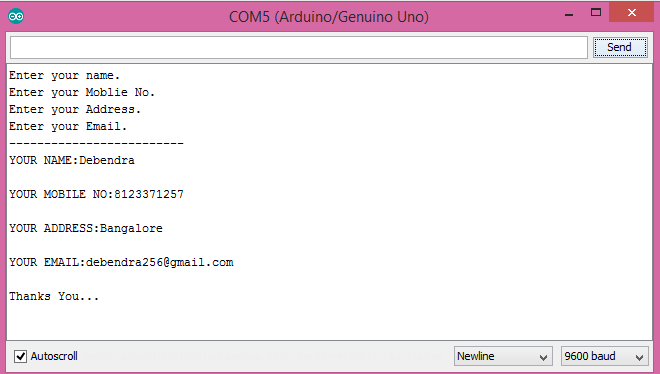Click the Autoscroll label text
This screenshot has height=374, width=660.
[54, 356]
